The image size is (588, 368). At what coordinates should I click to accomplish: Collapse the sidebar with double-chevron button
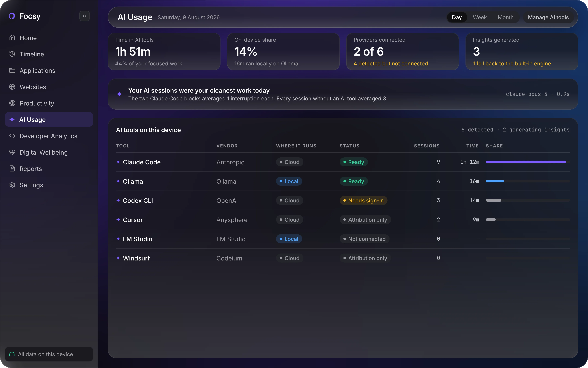point(85,16)
